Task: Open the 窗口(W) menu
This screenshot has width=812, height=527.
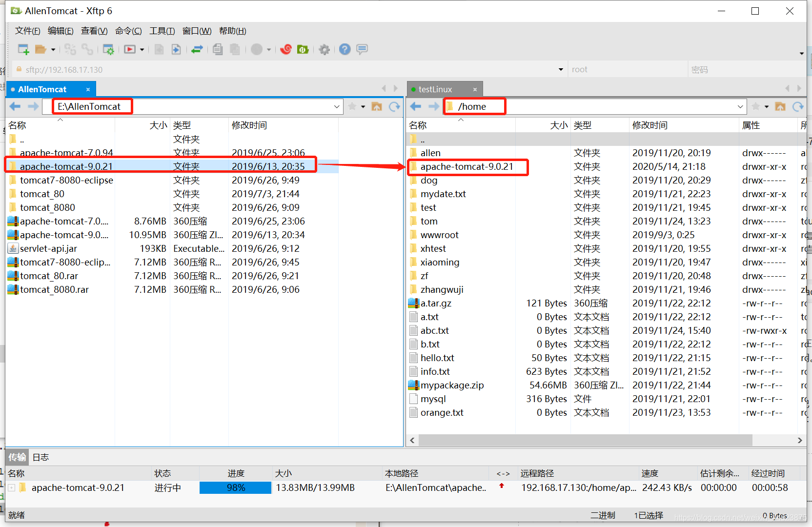Action: click(197, 31)
